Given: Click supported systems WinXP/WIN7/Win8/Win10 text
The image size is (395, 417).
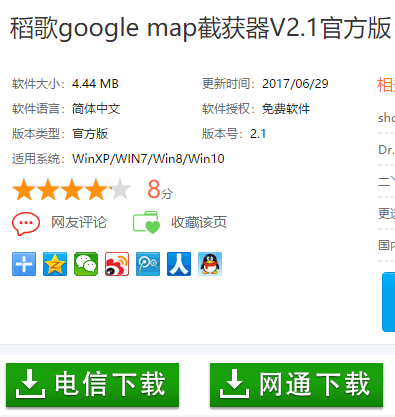Looking at the screenshot, I should pyautogui.click(x=148, y=159).
